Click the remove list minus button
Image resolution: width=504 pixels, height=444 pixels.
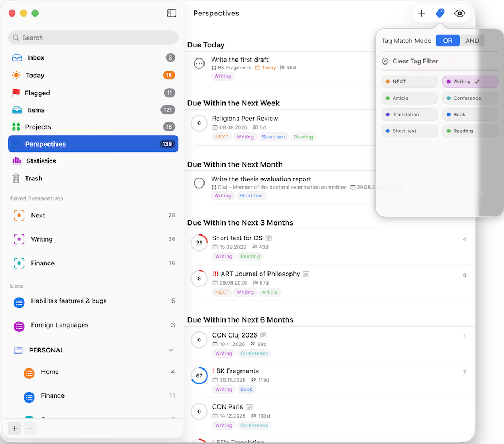pyautogui.click(x=30, y=429)
